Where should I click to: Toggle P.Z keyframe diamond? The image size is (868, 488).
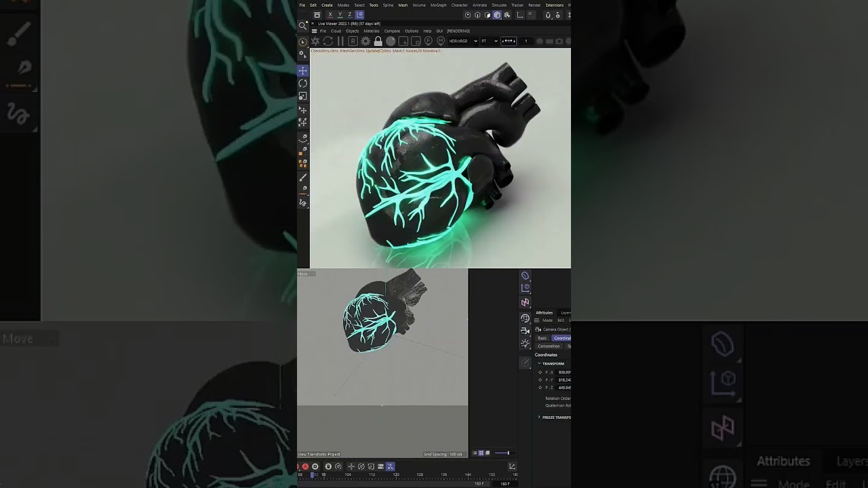540,388
